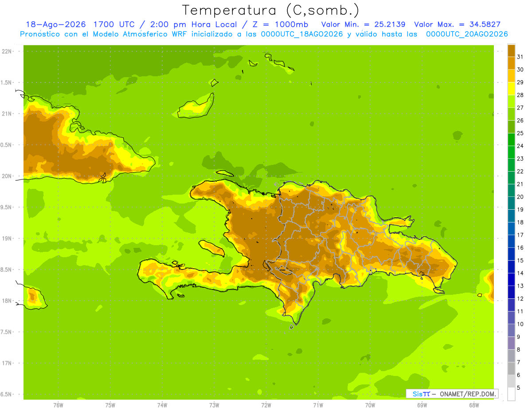Select the yellow legend band between 28 and 29
The height and width of the screenshot is (411, 532).
click(x=511, y=89)
